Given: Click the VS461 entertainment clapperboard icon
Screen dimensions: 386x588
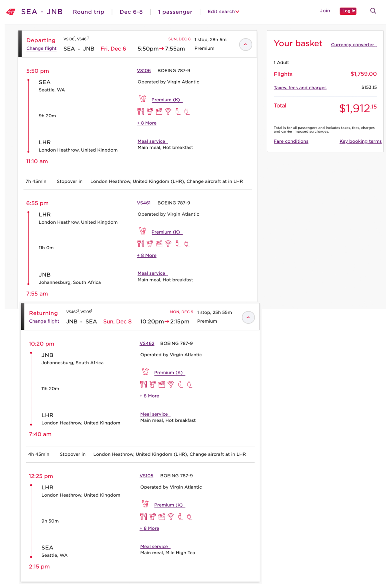Looking at the screenshot, I should (159, 244).
